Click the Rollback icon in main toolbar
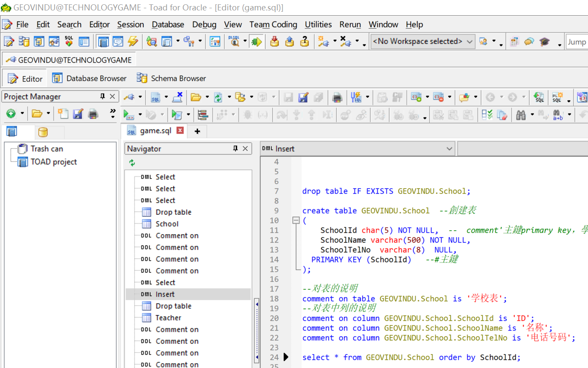 pos(290,41)
